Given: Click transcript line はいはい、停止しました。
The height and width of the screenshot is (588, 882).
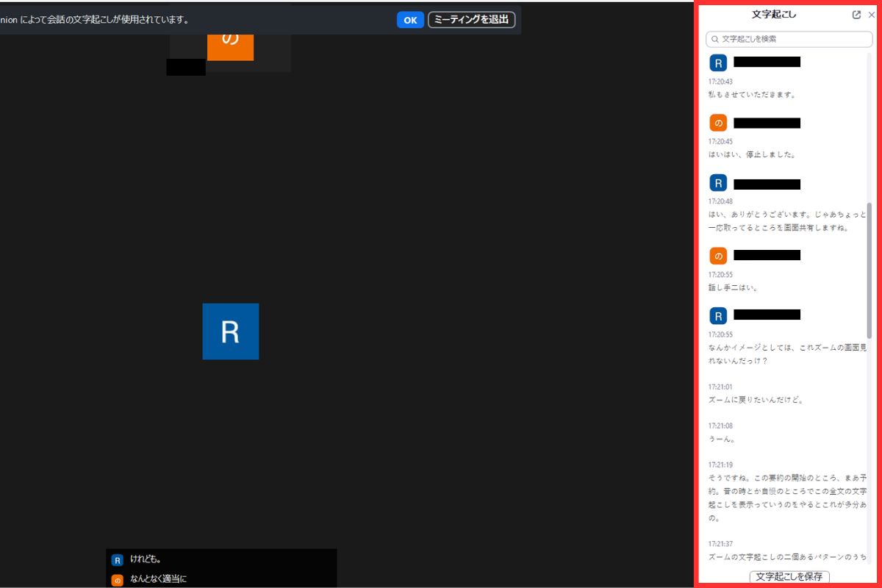Looking at the screenshot, I should click(742, 155).
